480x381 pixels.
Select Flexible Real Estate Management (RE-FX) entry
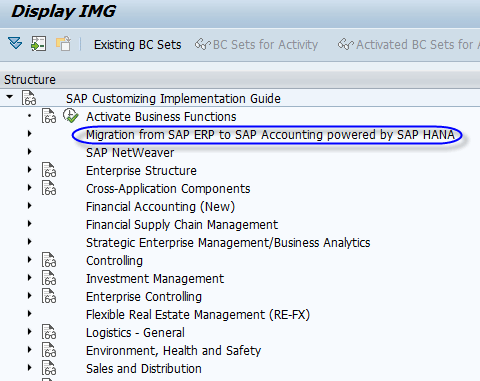[198, 315]
